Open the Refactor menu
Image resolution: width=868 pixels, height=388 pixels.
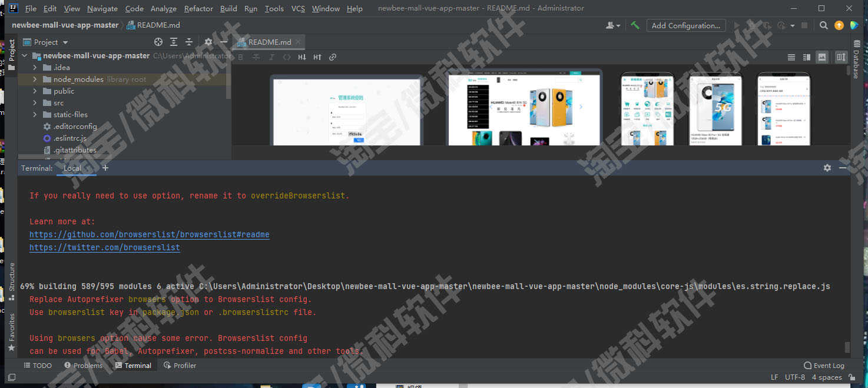(x=198, y=8)
